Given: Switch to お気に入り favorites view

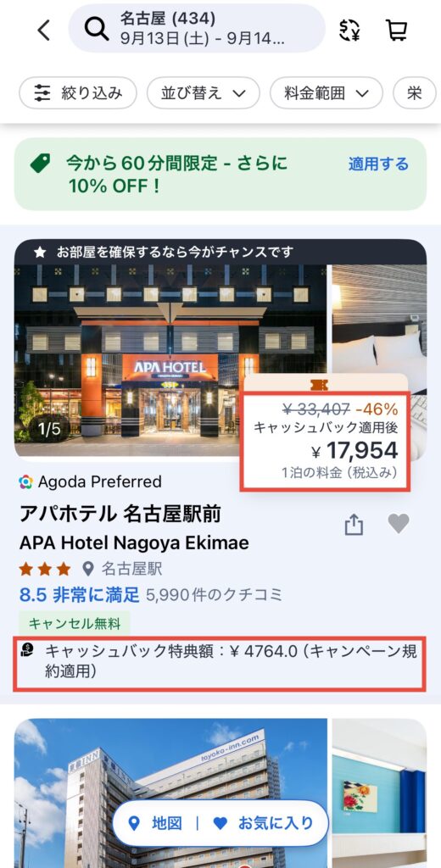Looking at the screenshot, I should [264, 823].
